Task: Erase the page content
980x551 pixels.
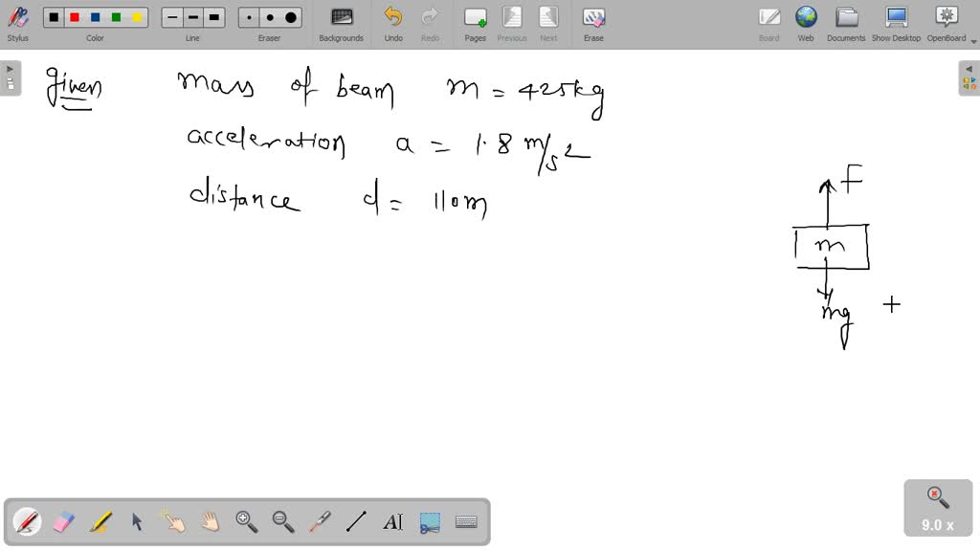Action: click(593, 24)
